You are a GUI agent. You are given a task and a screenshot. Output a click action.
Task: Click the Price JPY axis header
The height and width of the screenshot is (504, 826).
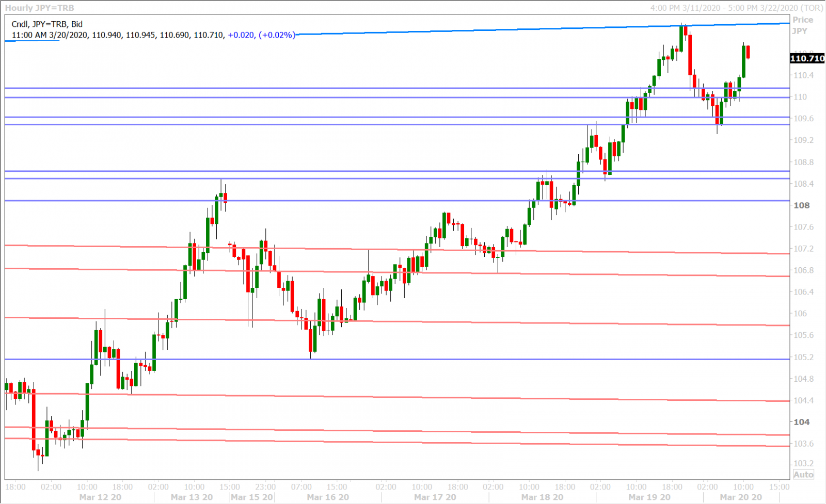tap(802, 25)
